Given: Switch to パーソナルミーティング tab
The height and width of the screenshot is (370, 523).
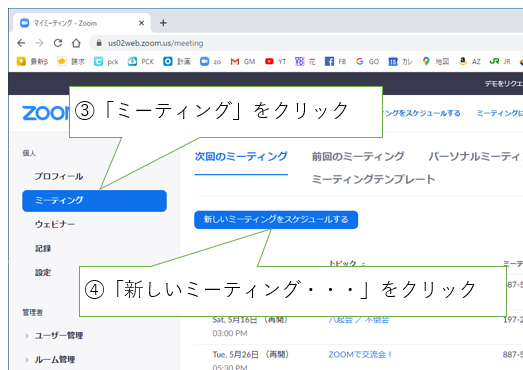Looking at the screenshot, I should point(475,156).
